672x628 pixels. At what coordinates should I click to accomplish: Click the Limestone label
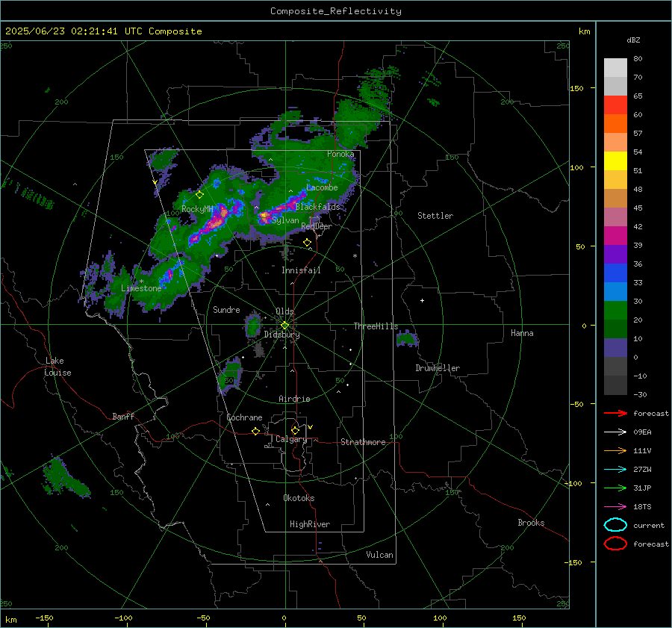(x=141, y=288)
